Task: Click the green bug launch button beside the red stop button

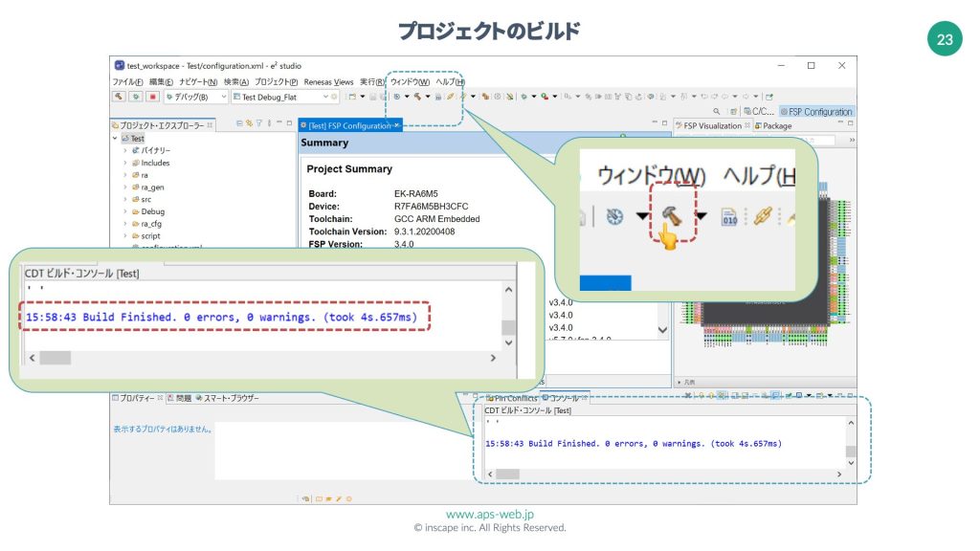Action: tap(136, 97)
